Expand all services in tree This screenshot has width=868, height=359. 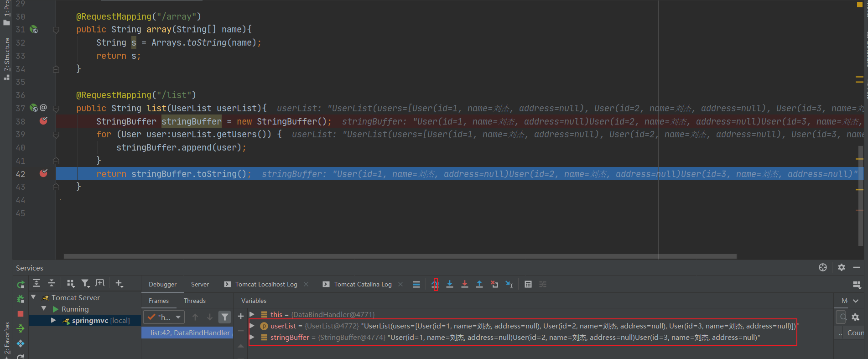(x=36, y=283)
